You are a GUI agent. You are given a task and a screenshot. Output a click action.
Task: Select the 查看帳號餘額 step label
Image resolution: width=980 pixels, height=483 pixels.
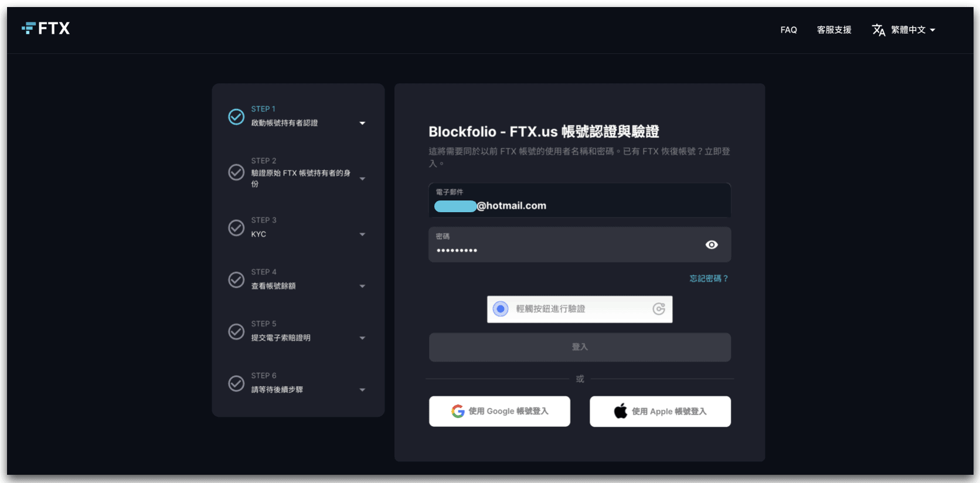(x=273, y=286)
